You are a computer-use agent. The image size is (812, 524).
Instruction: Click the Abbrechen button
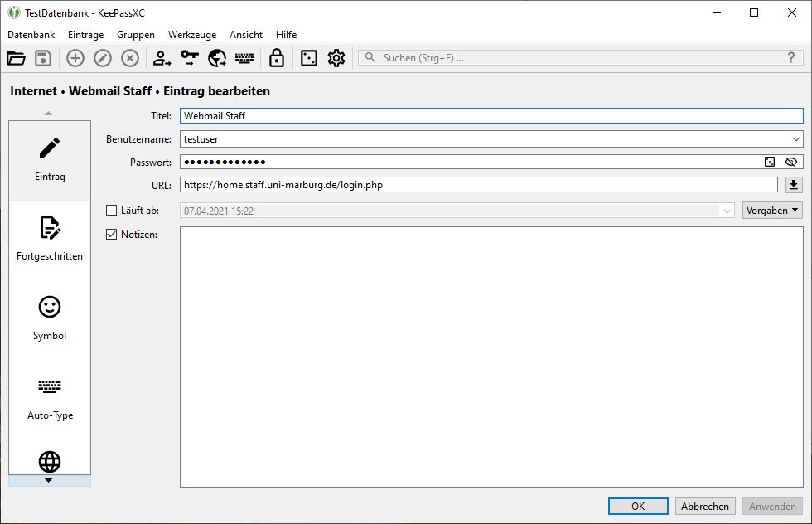(x=705, y=507)
